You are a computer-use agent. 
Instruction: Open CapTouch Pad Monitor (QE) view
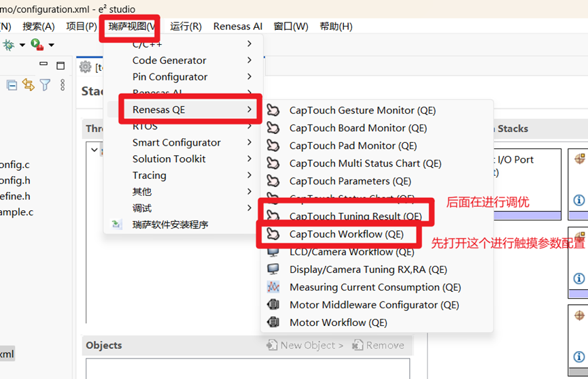click(x=377, y=146)
